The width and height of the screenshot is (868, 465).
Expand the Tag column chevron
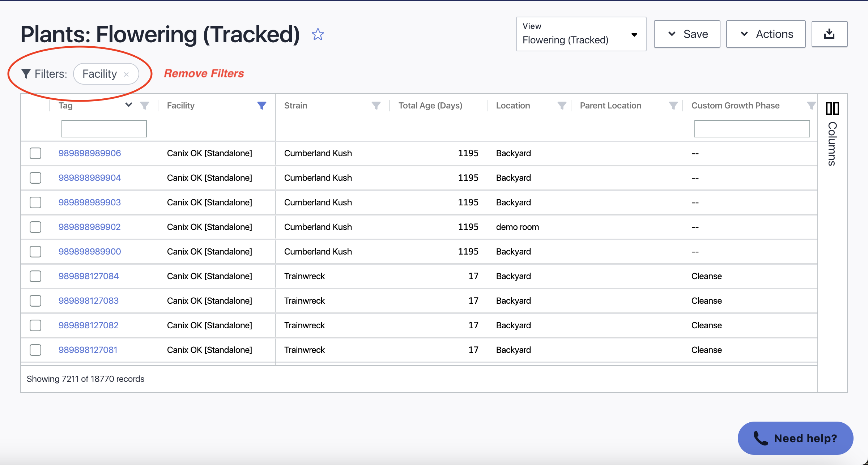click(x=128, y=105)
